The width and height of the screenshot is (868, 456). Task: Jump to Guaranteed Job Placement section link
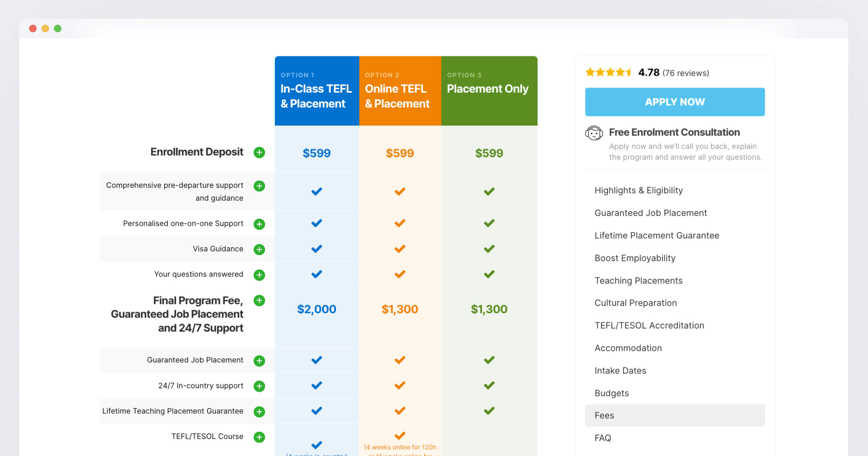(x=650, y=213)
